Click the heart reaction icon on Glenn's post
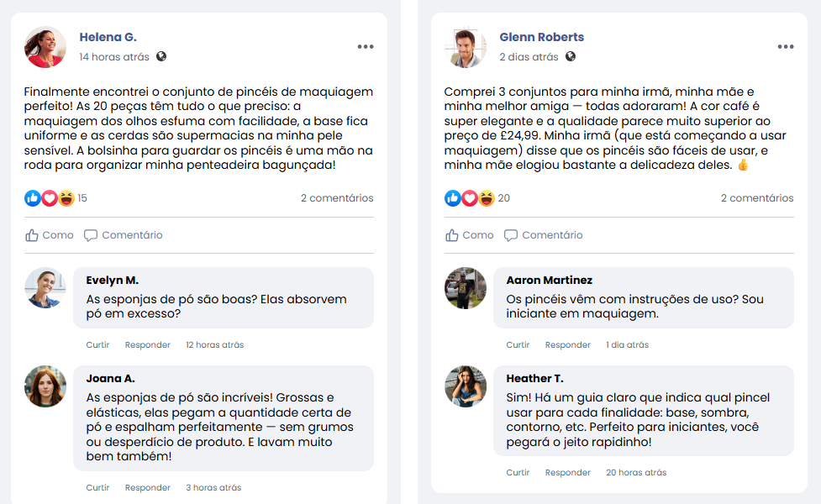 tap(470, 198)
